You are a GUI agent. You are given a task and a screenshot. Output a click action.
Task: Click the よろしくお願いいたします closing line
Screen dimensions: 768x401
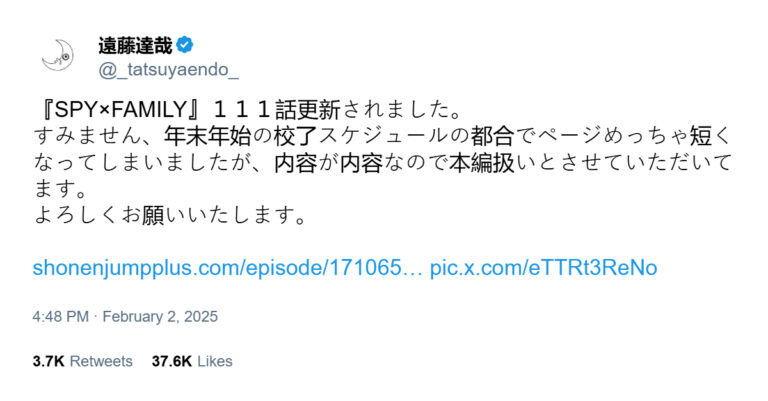point(170,215)
